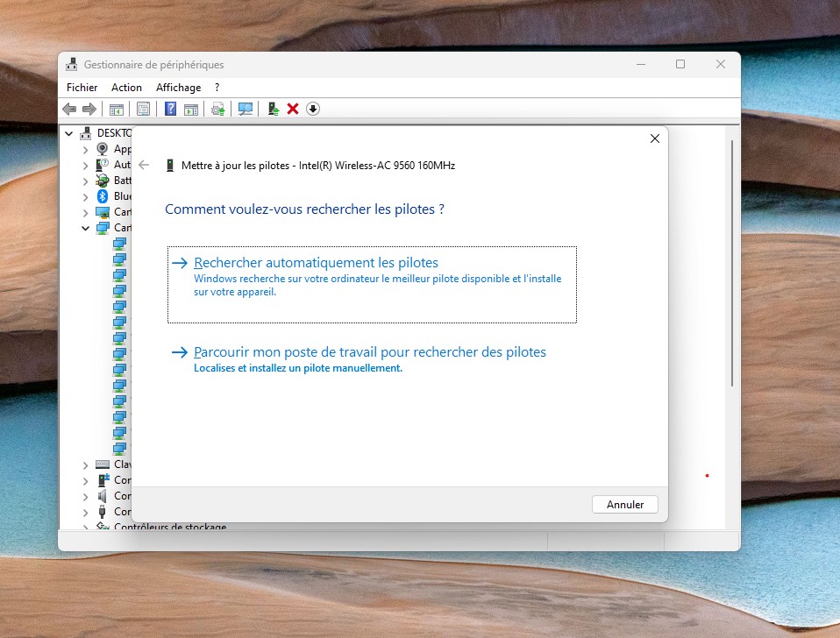840x638 pixels.
Task: Click the blue Help question mark icon
Action: [170, 110]
